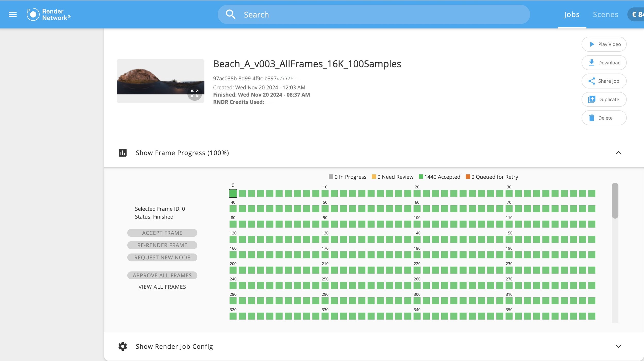Switch to the Scenes tab
644x361 pixels.
[x=605, y=14]
